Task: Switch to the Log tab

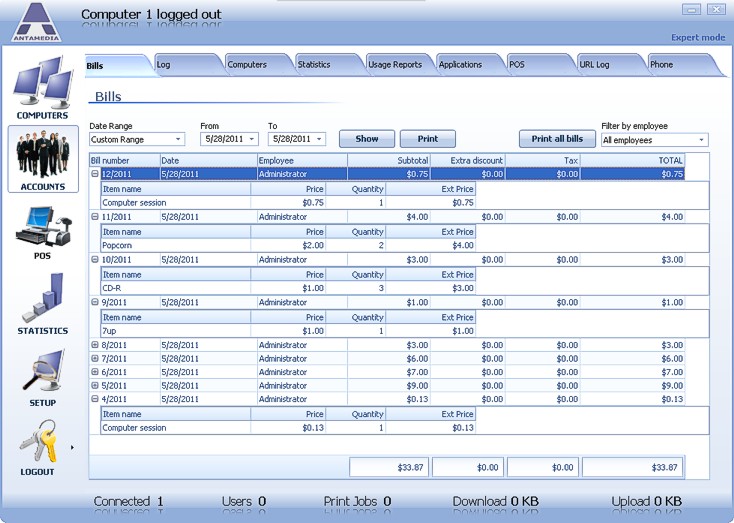Action: click(x=187, y=65)
